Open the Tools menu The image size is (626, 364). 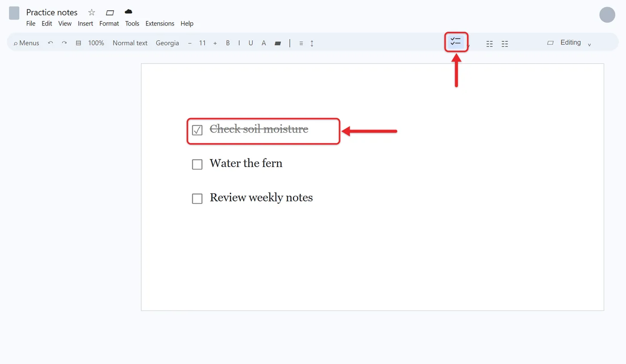click(132, 23)
